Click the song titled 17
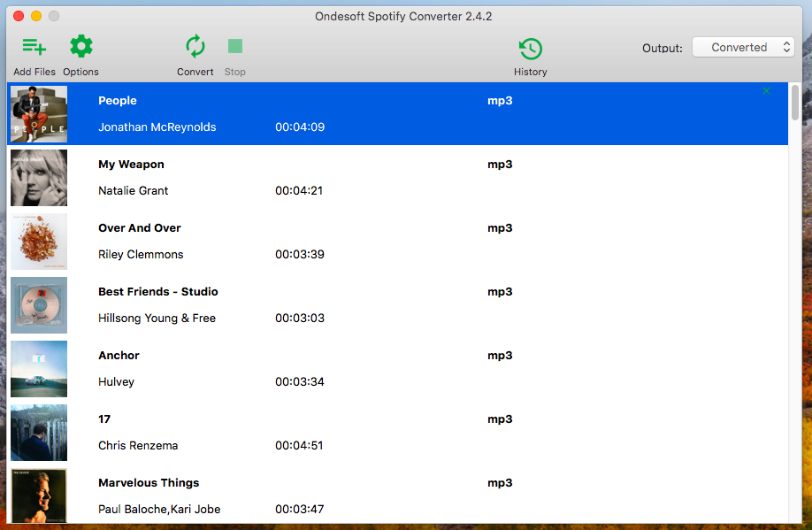Image resolution: width=812 pixels, height=530 pixels. point(104,419)
